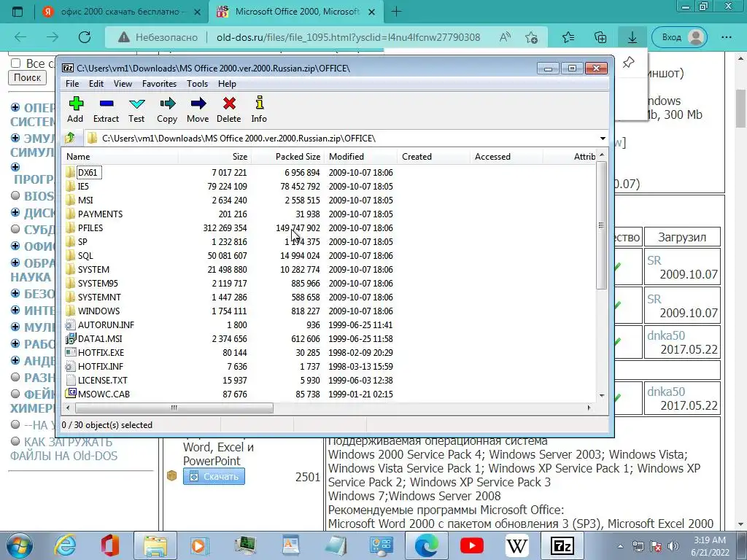Open the Windows Start menu

(x=19, y=545)
